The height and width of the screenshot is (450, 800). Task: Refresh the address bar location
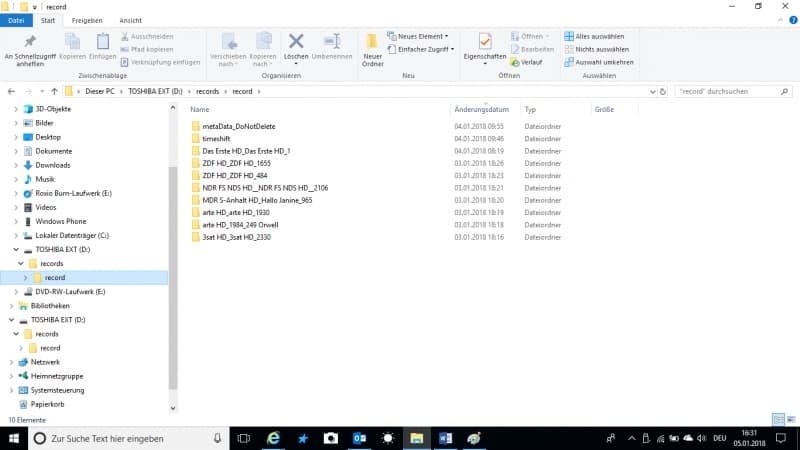663,91
